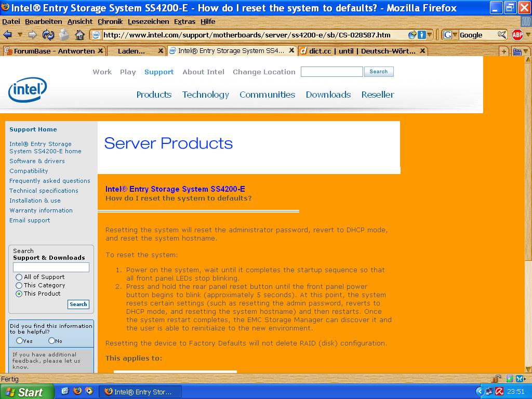Click Software & drivers sidebar link
This screenshot has height=399, width=532.
click(x=37, y=161)
